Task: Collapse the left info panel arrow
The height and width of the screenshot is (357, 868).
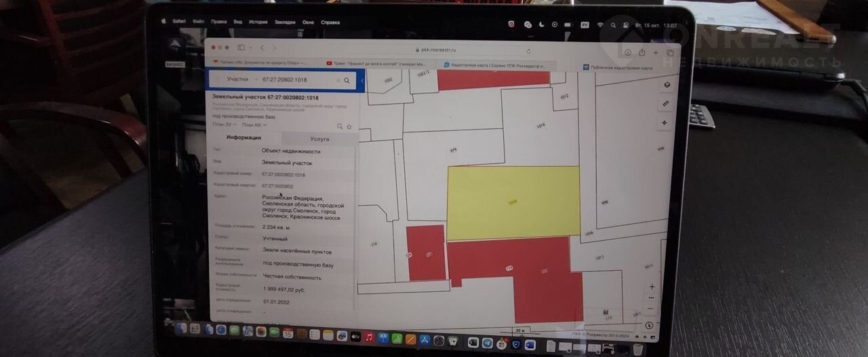Action: [x=362, y=81]
